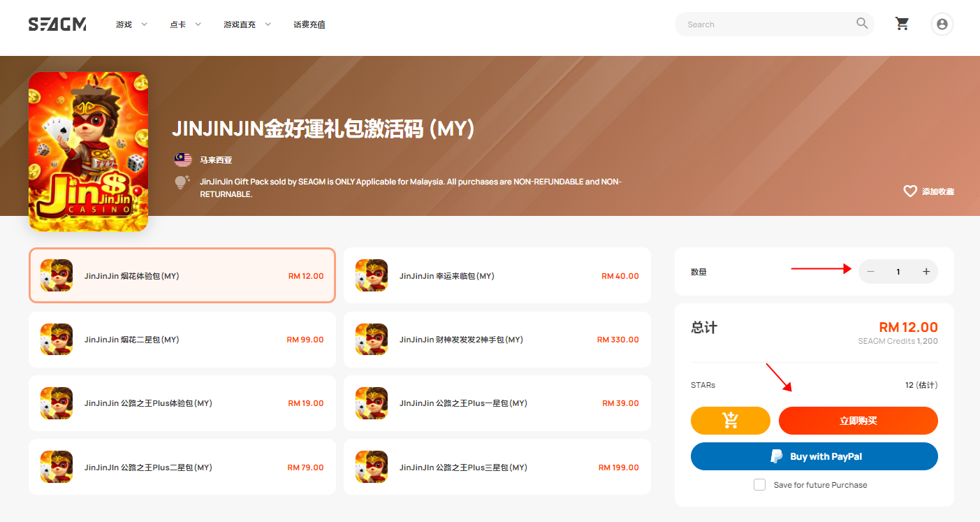The width and height of the screenshot is (980, 522).
Task: Click the Malaysia flag icon
Action: coord(183,159)
